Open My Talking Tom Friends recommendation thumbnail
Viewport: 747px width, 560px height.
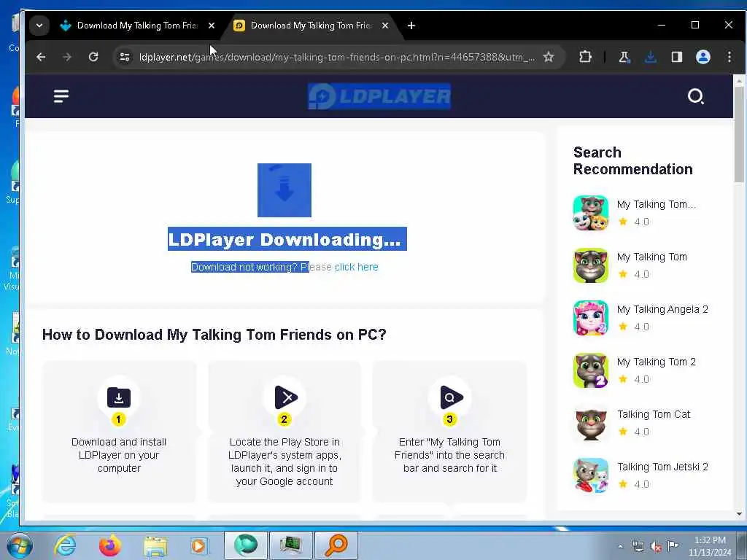tap(591, 213)
